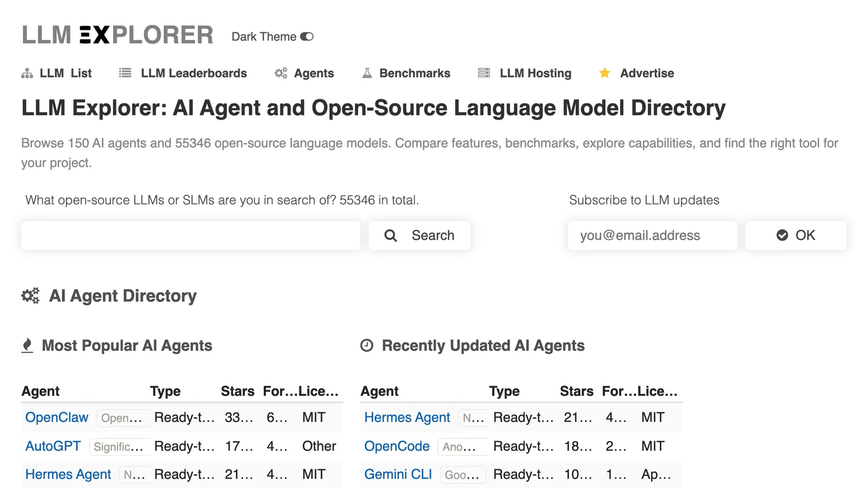Click the MIT license cell in OpenCode row

pyautogui.click(x=653, y=446)
